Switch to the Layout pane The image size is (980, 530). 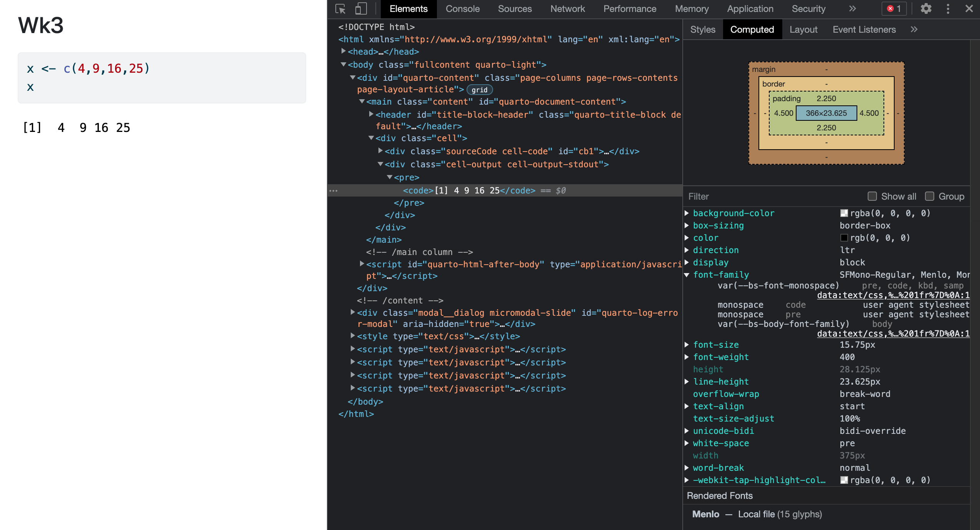click(803, 30)
